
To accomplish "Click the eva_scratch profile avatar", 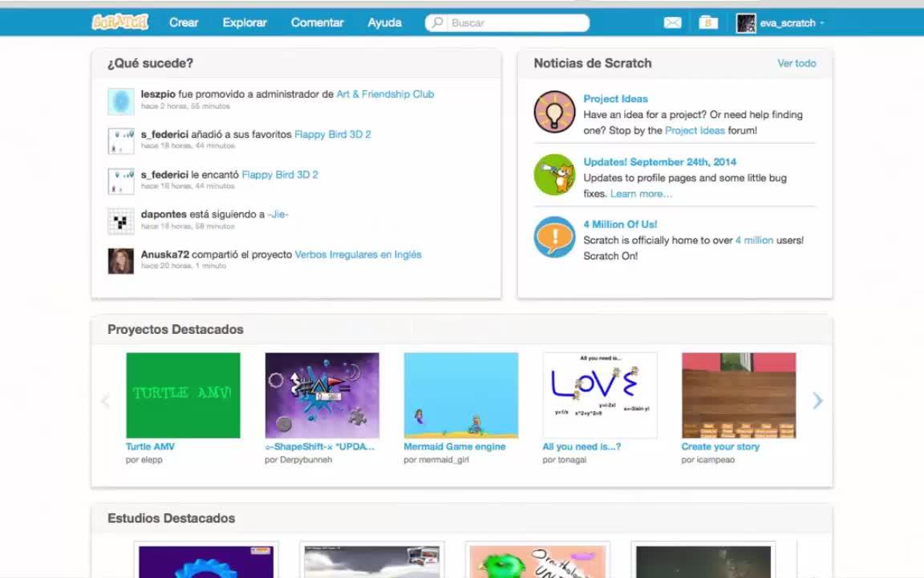I will coord(746,23).
